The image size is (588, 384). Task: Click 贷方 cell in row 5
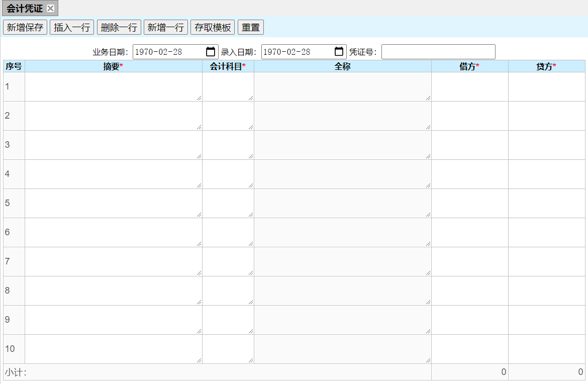pos(547,203)
